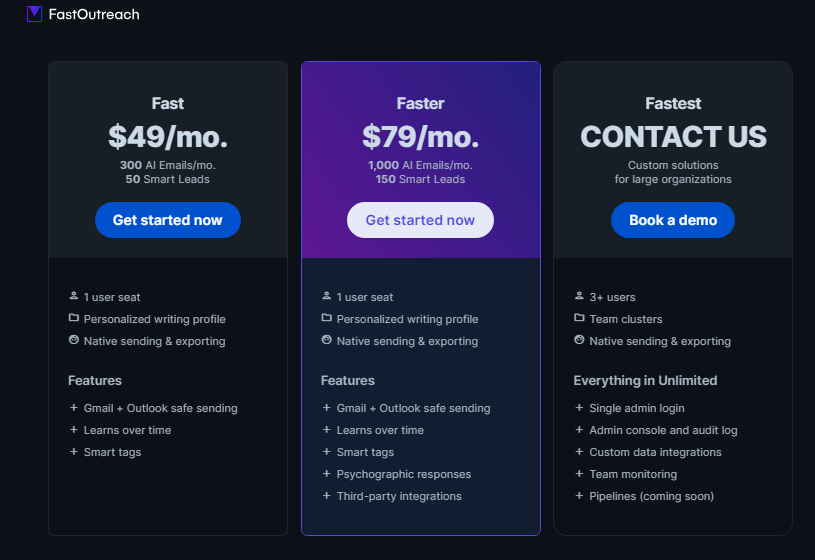Screen dimensions: 815x560
Task: Click sending icon in Faster plan
Action: pyautogui.click(x=326, y=340)
